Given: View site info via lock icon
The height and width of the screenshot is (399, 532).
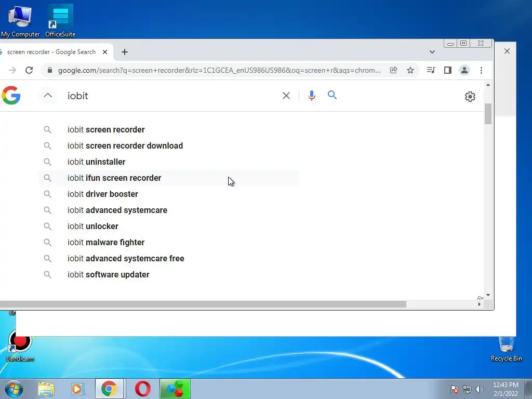Looking at the screenshot, I should 50,70.
